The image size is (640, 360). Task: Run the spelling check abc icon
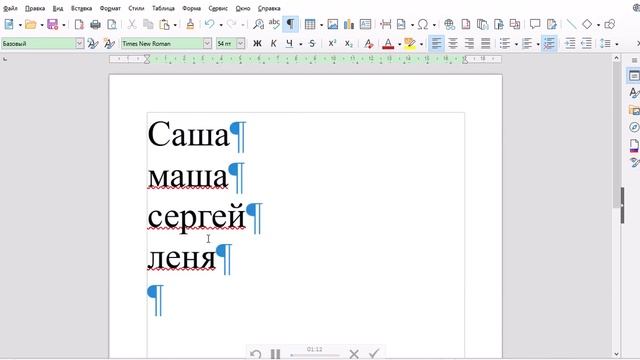coord(274,24)
